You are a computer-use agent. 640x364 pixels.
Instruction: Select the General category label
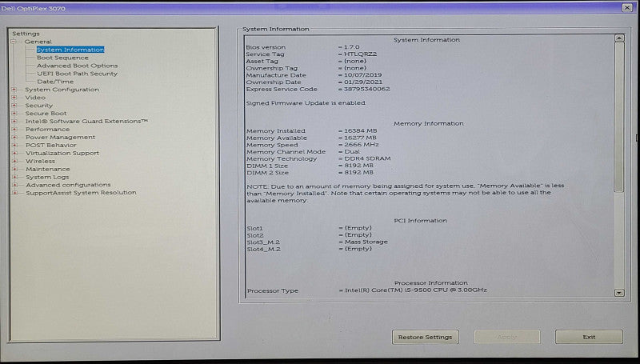(38, 42)
